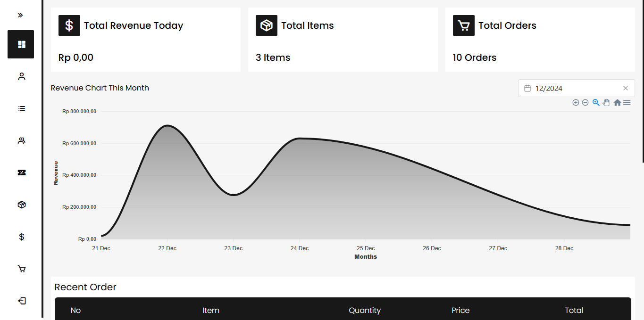The image size is (644, 320).
Task: Open the ticket voucher sidebar icon
Action: (21, 172)
